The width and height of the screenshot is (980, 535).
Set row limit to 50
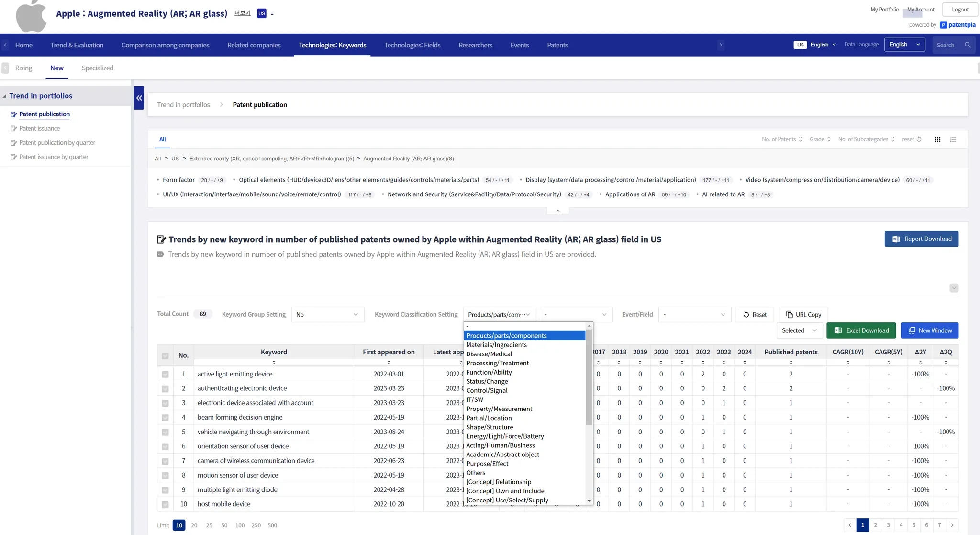click(224, 525)
